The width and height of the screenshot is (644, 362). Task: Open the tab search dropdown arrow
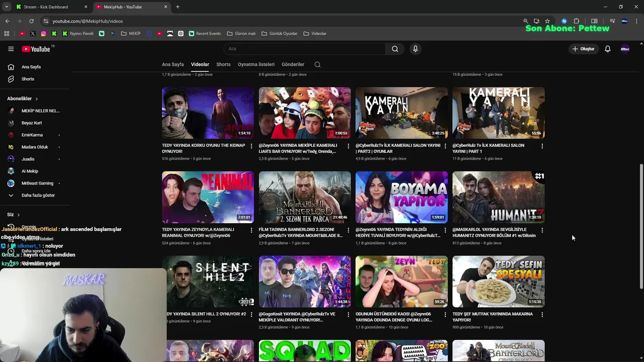pos(7,7)
